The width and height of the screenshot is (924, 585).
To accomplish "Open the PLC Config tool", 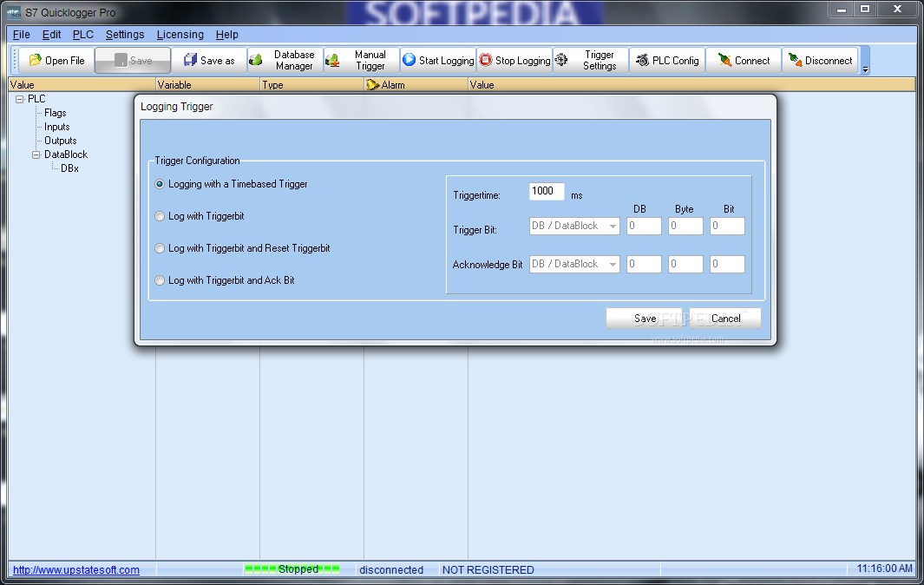I will click(x=667, y=60).
